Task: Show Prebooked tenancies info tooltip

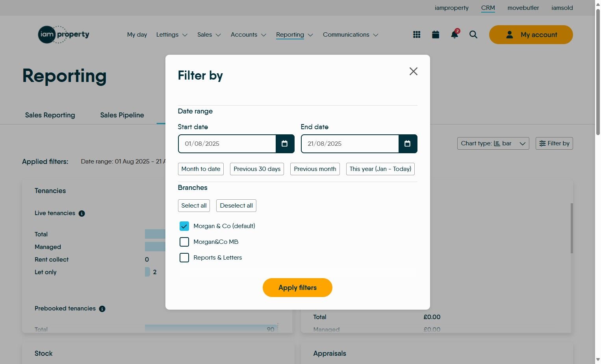Action: pyautogui.click(x=102, y=309)
